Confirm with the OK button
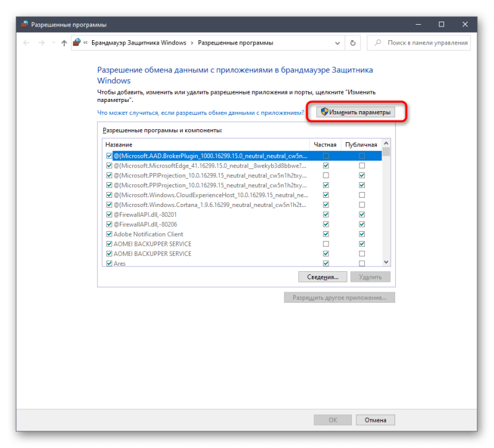 (x=333, y=420)
